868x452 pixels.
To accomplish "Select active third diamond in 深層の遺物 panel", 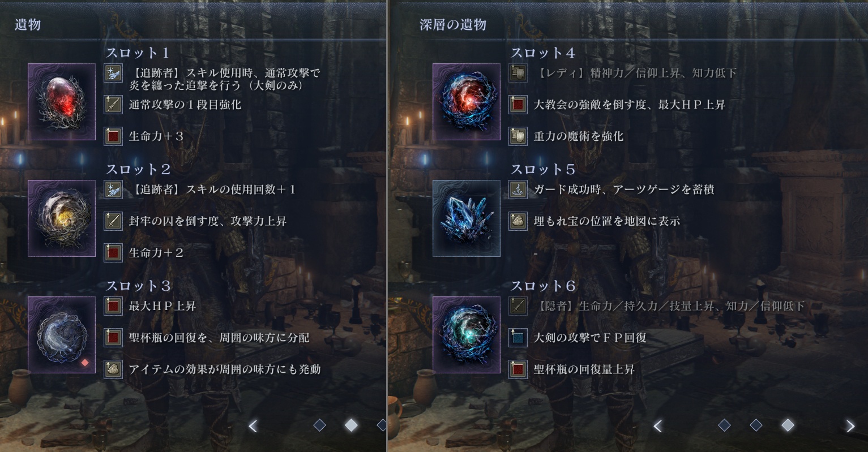I will point(788,425).
